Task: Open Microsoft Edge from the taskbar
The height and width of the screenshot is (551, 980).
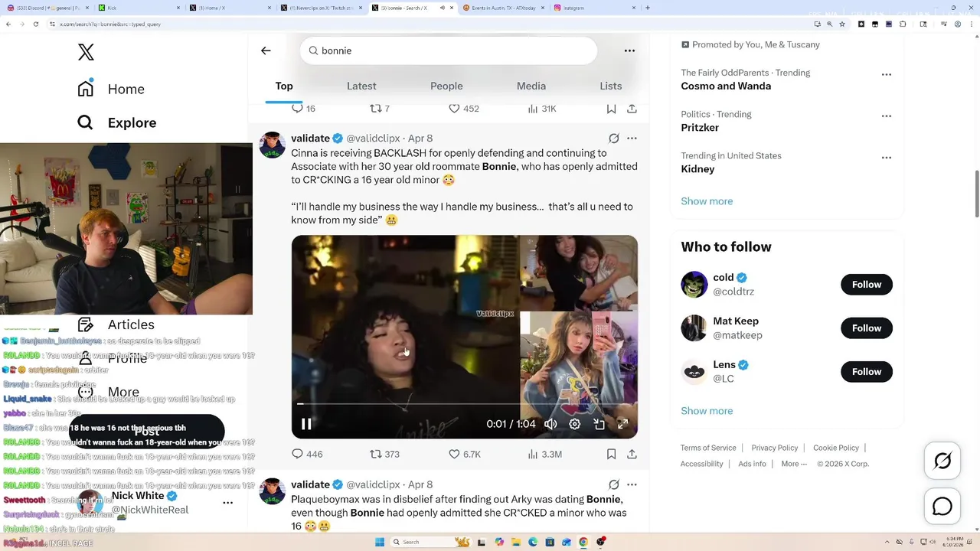Action: pos(534,542)
